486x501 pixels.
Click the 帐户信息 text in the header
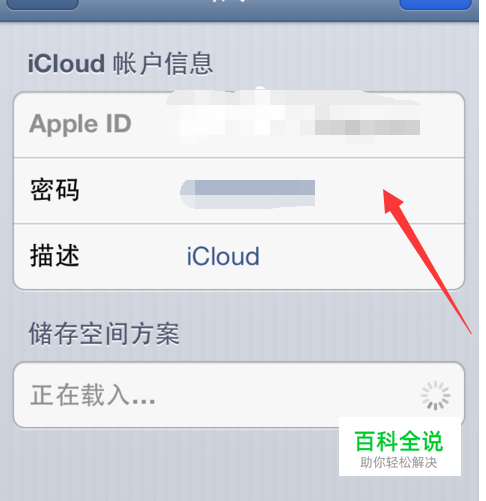pyautogui.click(x=163, y=64)
